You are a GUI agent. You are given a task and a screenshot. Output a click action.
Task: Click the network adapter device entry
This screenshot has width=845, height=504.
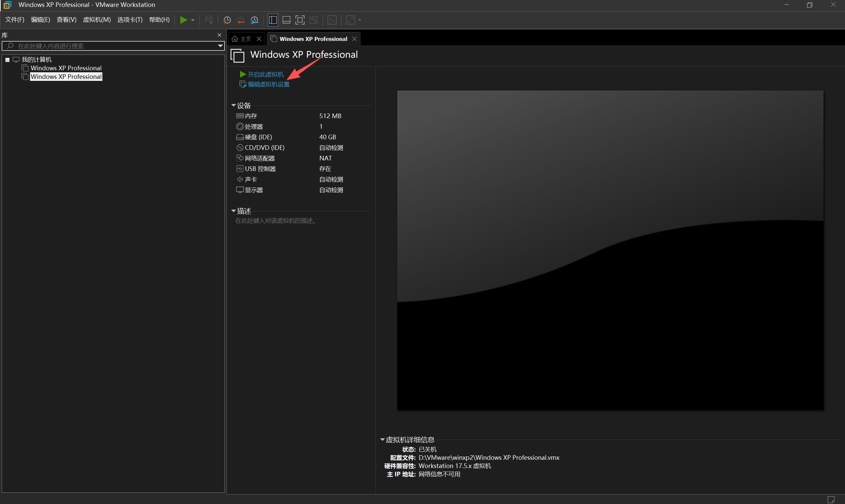click(260, 158)
